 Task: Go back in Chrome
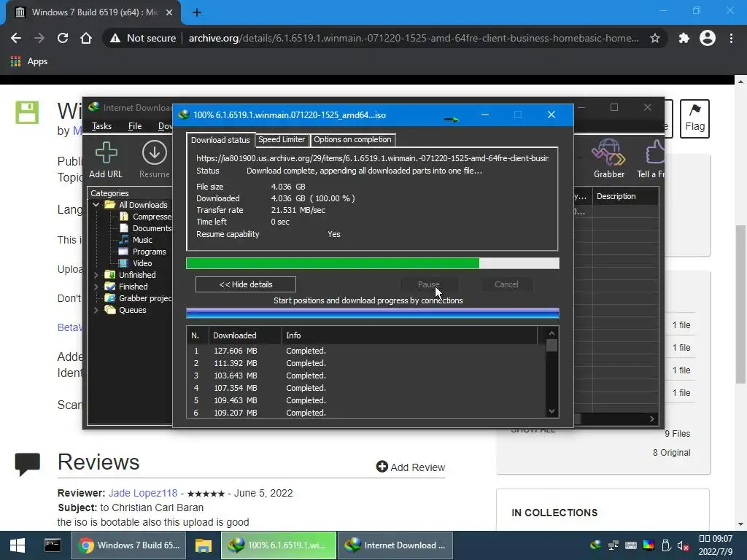(16, 38)
